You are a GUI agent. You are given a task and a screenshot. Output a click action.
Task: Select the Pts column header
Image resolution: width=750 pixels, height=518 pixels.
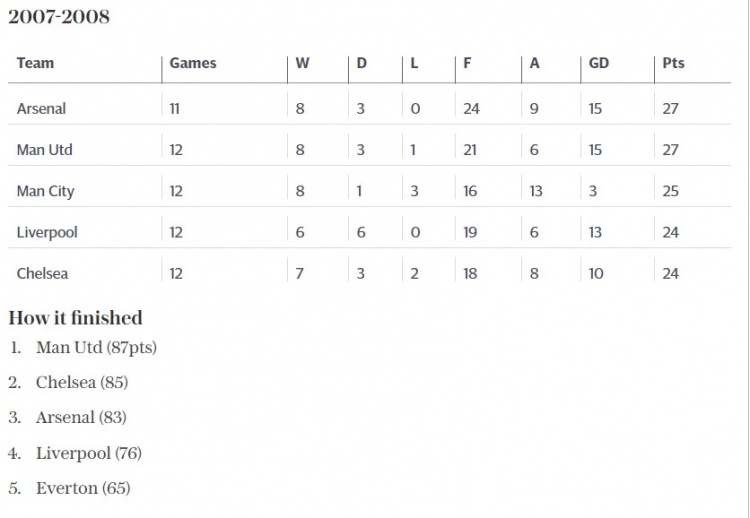673,63
